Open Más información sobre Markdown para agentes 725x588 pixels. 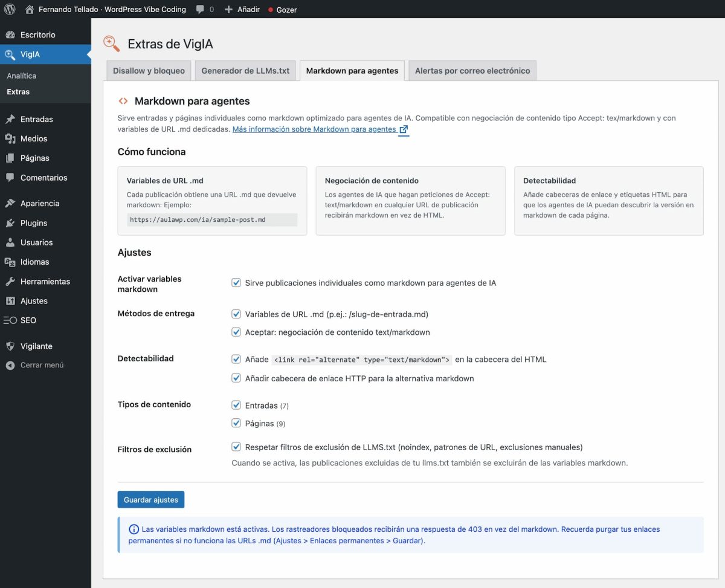point(314,129)
